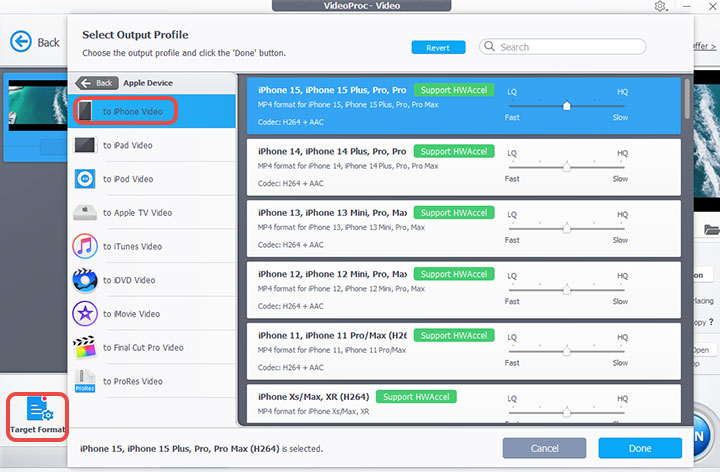Image resolution: width=720 pixels, height=472 pixels.
Task: Click the Final Cut Pro clapperboard icon
Action: point(84,347)
